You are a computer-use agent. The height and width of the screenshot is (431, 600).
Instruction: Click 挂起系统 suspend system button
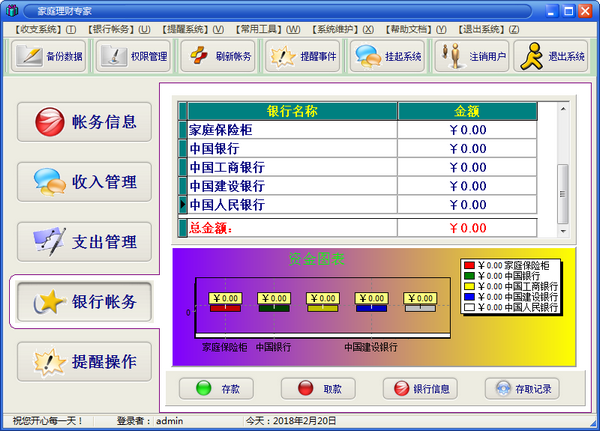(387, 57)
